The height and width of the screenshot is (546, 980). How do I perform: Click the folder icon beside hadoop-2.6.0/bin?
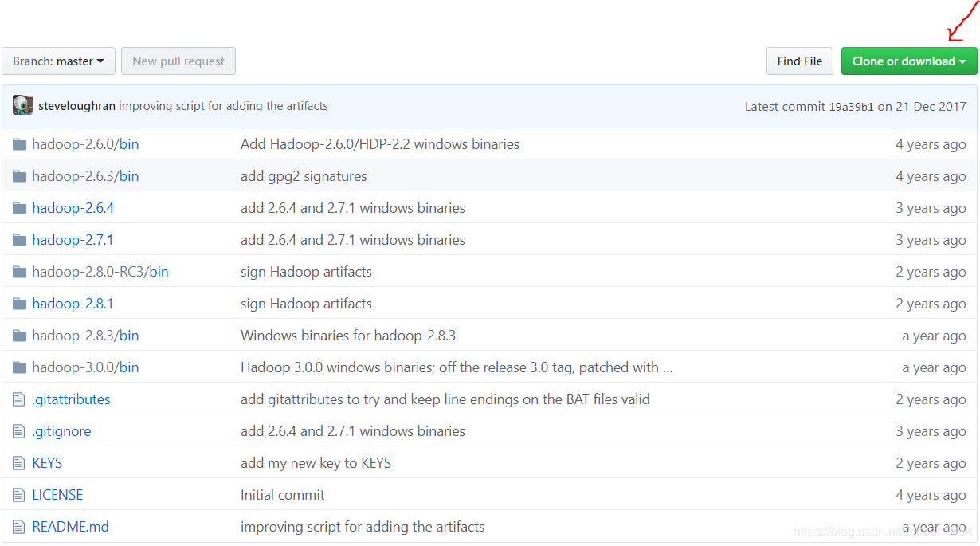pos(19,144)
